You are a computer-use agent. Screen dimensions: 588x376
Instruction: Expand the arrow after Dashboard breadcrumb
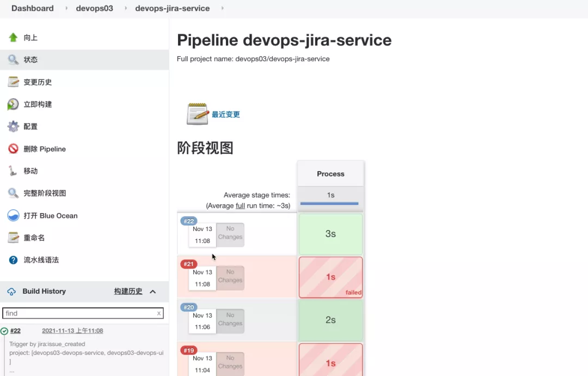(66, 8)
